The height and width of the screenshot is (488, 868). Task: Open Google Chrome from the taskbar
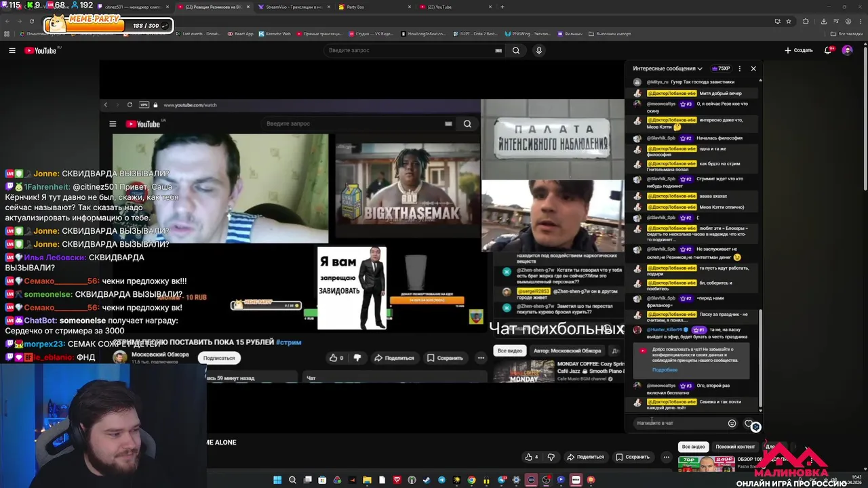[471, 480]
